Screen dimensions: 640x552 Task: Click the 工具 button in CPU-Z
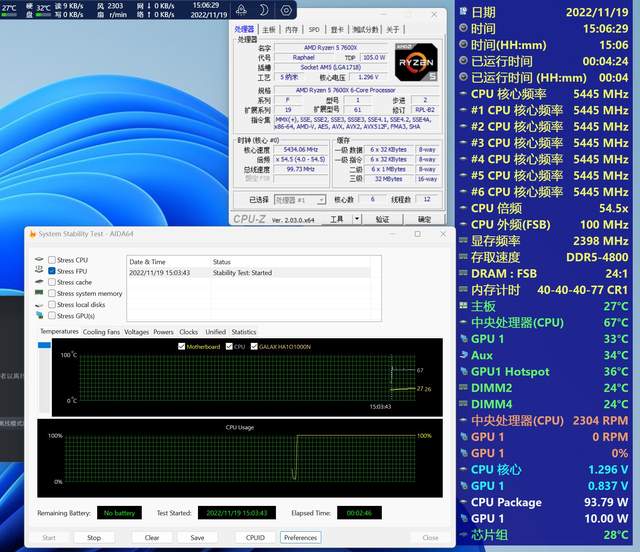pos(337,219)
